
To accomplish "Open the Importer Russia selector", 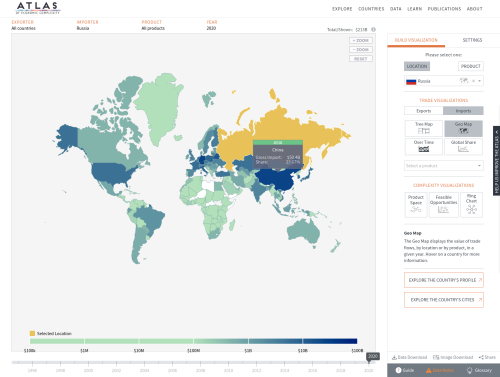I will click(87, 25).
